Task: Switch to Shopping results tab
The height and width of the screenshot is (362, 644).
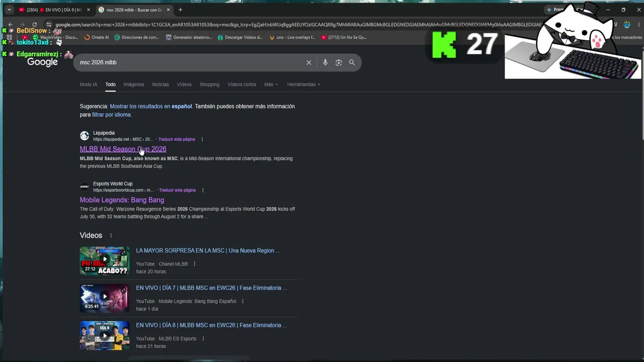Action: [209, 84]
